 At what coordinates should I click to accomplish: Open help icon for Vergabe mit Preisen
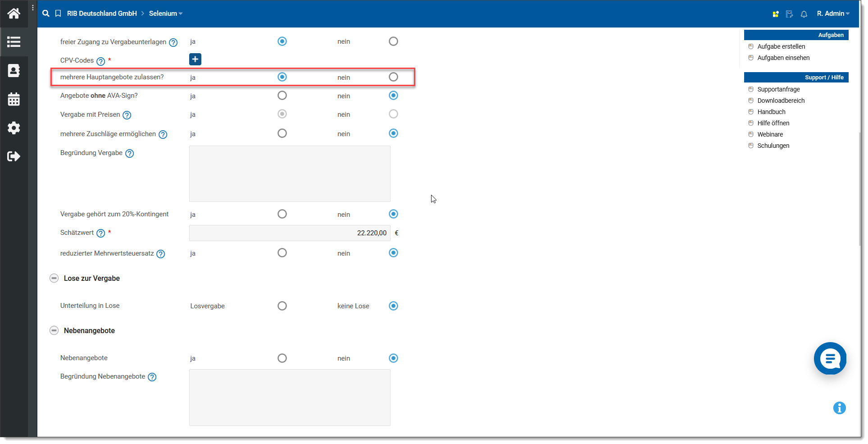coord(127,115)
